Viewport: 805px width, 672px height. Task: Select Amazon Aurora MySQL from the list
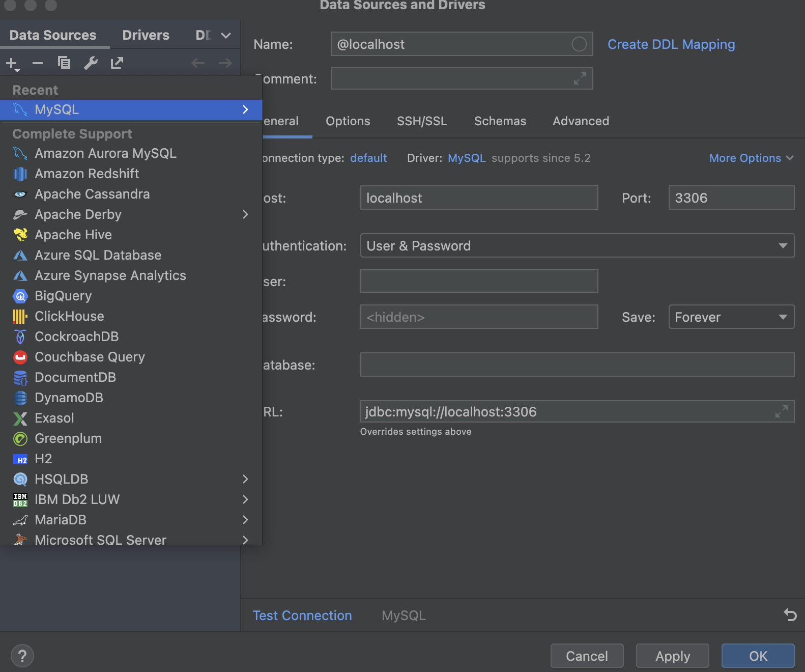point(131,153)
